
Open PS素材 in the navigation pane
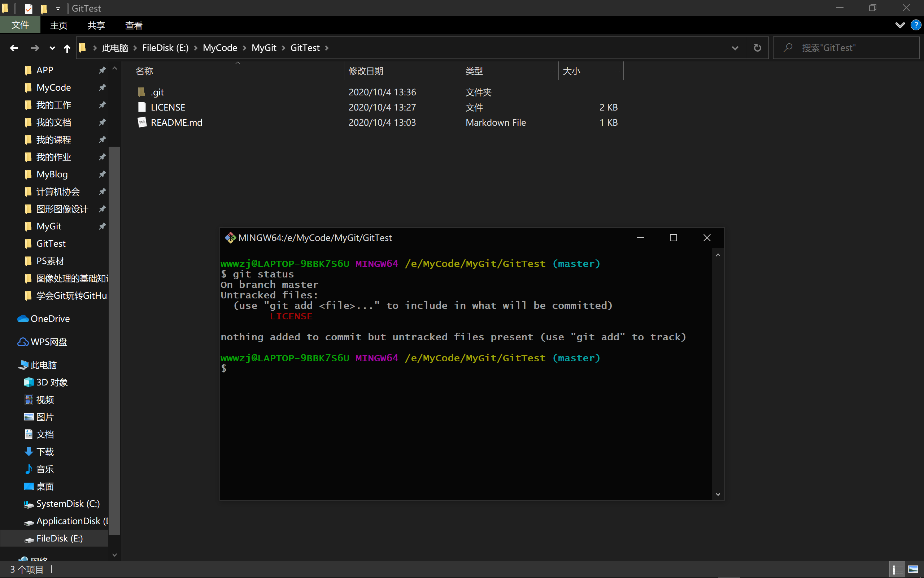(50, 261)
